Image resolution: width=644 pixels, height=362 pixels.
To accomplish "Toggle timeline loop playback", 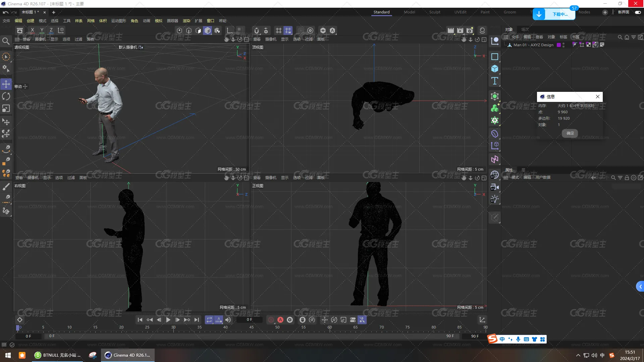I will click(x=209, y=320).
